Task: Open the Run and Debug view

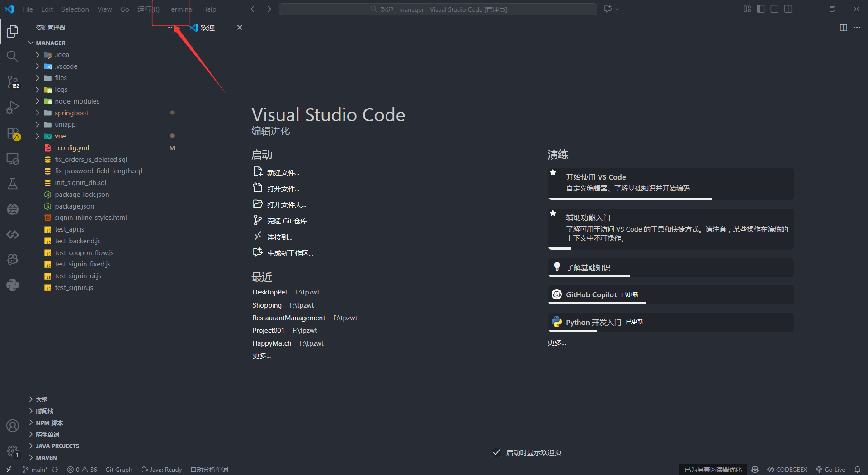Action: 13,107
